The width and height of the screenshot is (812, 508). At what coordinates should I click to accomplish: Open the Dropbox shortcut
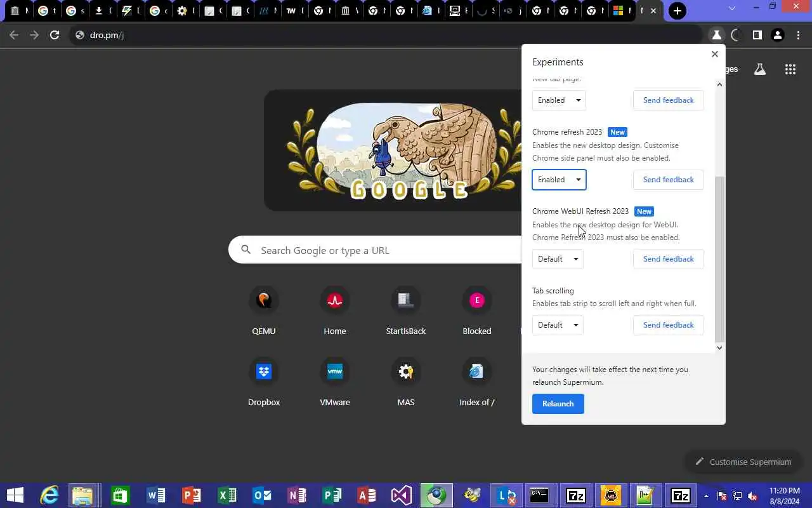coord(264,382)
